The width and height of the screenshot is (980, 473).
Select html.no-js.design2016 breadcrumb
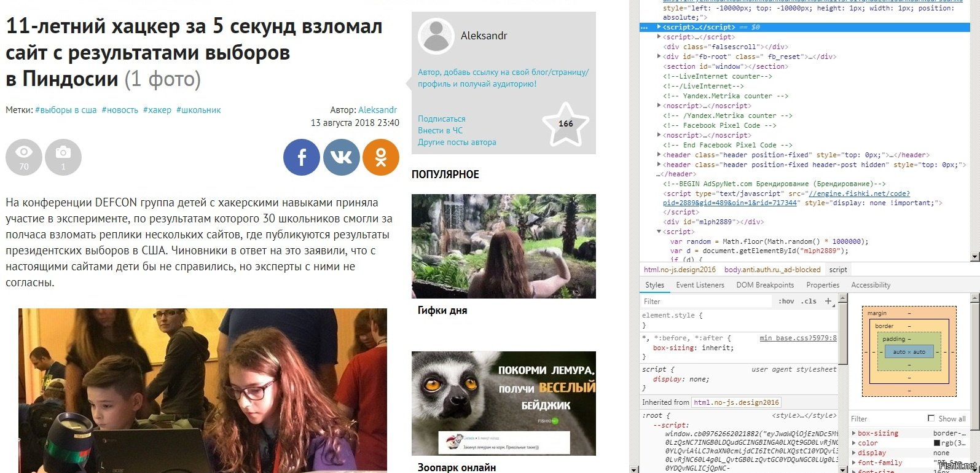(x=680, y=270)
